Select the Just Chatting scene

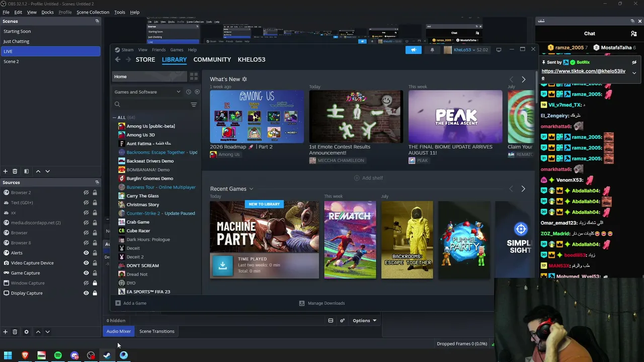coord(50,41)
